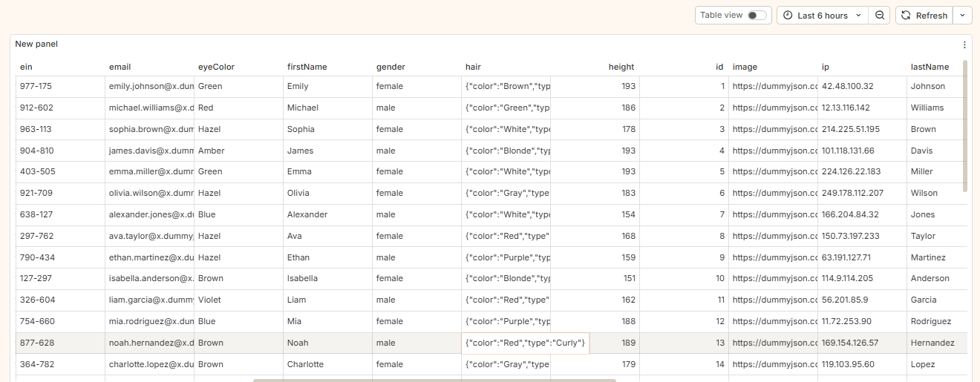Open the New panel three-dot menu
Viewport: 980px width, 382px height.
click(964, 45)
